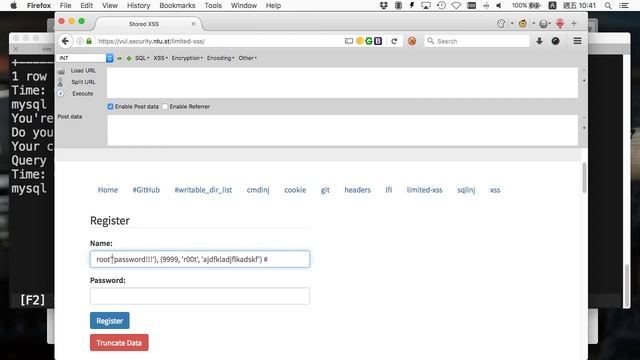This screenshot has height=360, width=640.
Task: Open the Tools menu
Action: [213, 5]
